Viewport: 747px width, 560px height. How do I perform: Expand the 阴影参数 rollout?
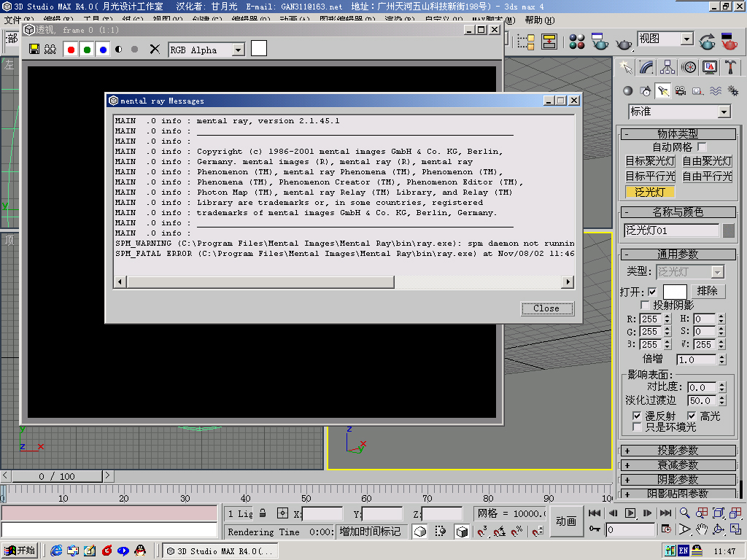[x=678, y=480]
